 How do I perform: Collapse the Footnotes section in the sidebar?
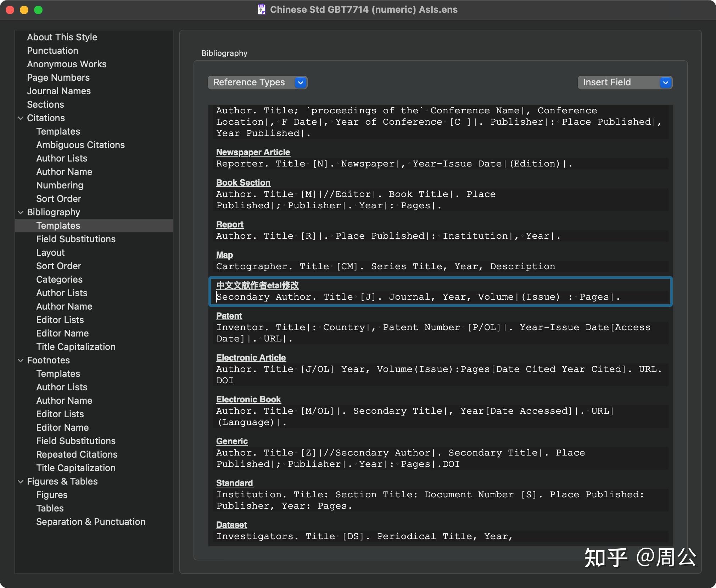click(21, 360)
